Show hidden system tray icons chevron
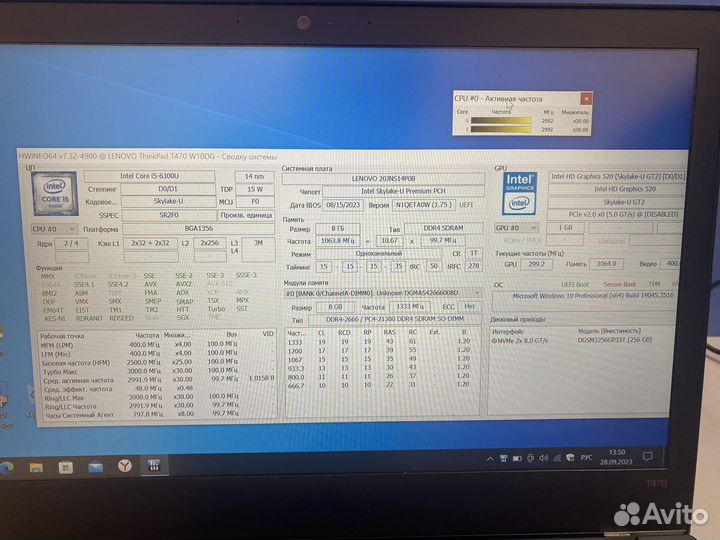Image resolution: width=720 pixels, height=540 pixels. [490, 458]
